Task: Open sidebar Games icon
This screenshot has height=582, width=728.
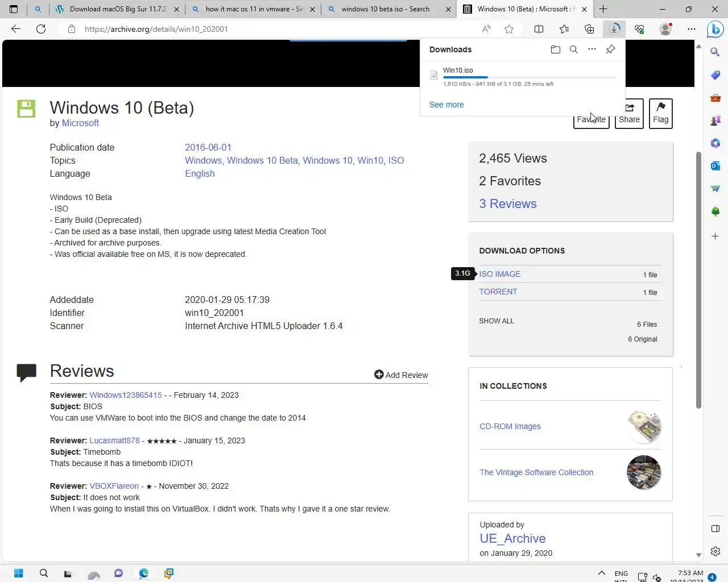Action: pos(715,120)
